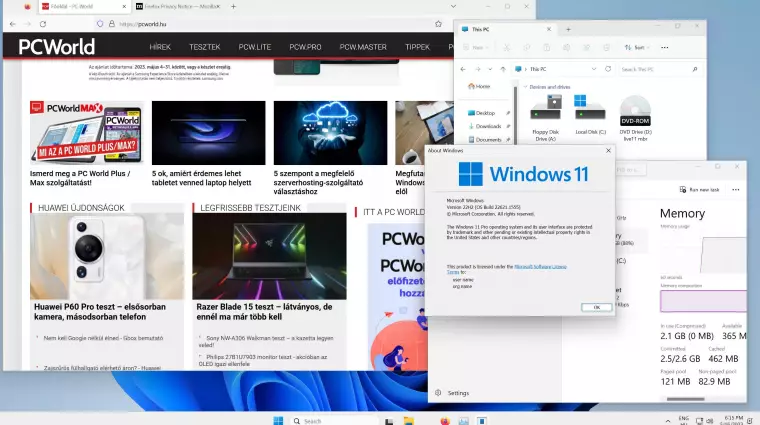Switch to Firefox Privacy Notice tab

177,6
